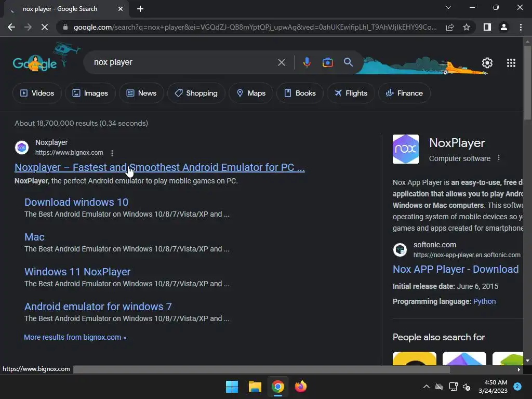Screen dimensions: 532x399
Task: View site information lock icon
Action: pos(65,27)
